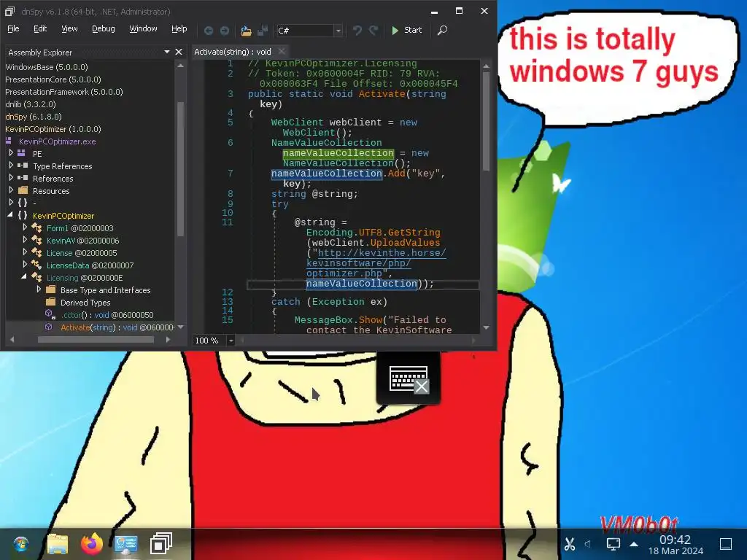Viewport: 747px width, 560px height.
Task: Select PresentationFramework (5.0.0.0) assembly
Action: pos(64,92)
